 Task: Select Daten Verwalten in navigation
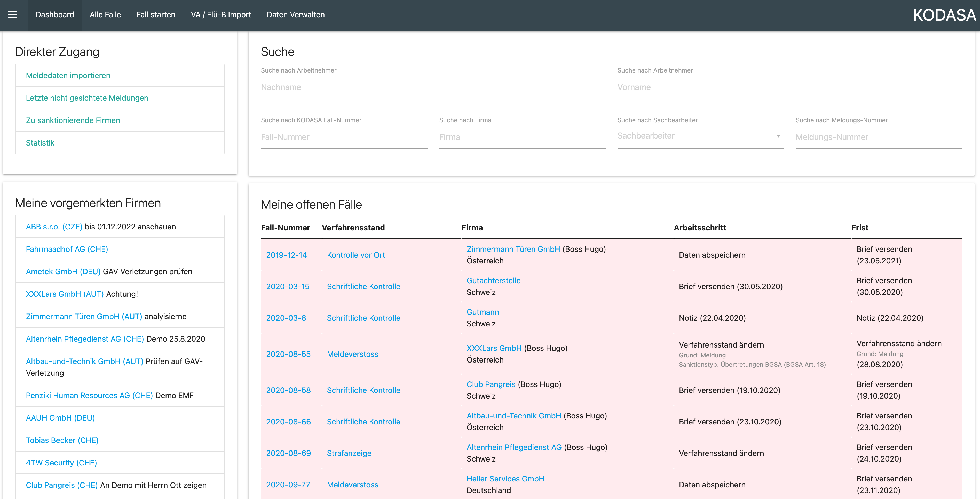coord(296,15)
